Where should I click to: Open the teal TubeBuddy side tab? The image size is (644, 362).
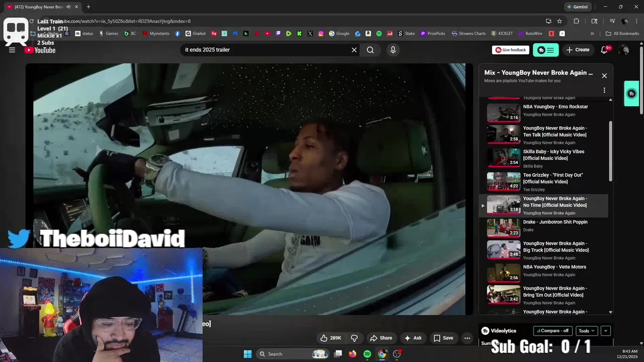631,94
